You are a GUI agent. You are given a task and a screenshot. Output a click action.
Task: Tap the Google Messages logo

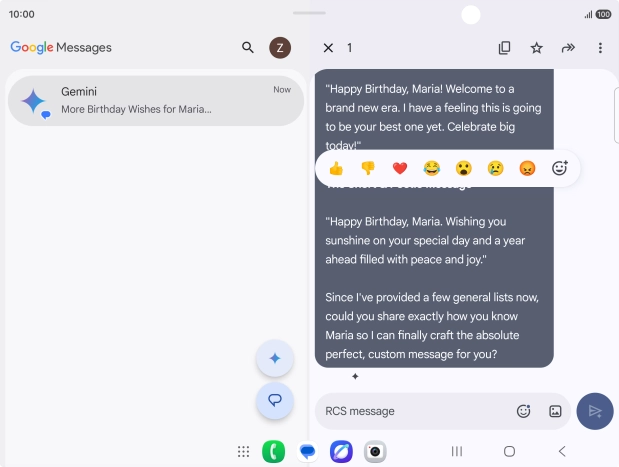point(61,48)
